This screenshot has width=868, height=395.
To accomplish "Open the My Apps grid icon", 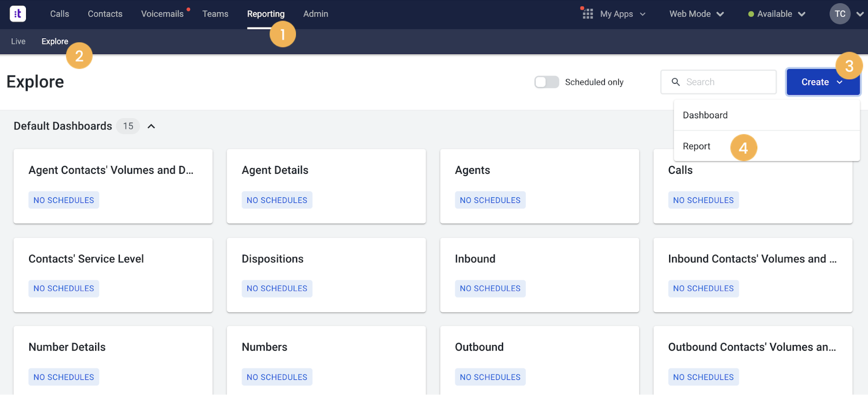I will [587, 13].
